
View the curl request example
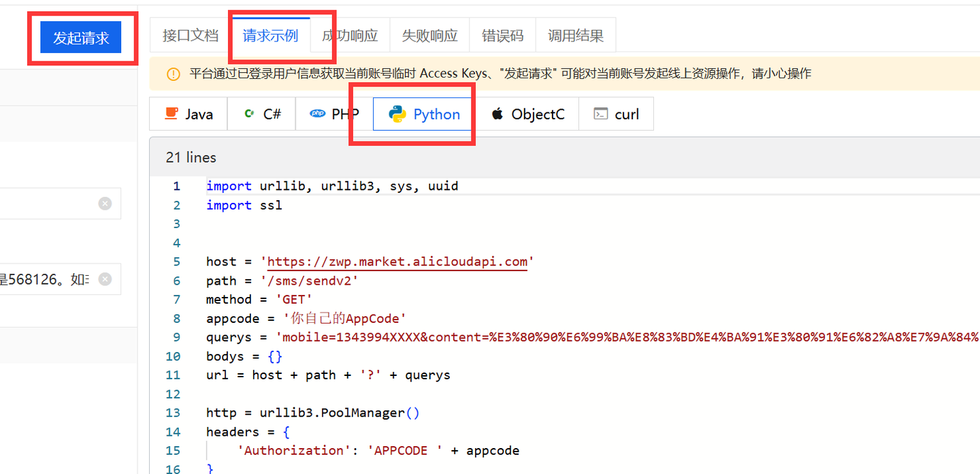coord(616,114)
